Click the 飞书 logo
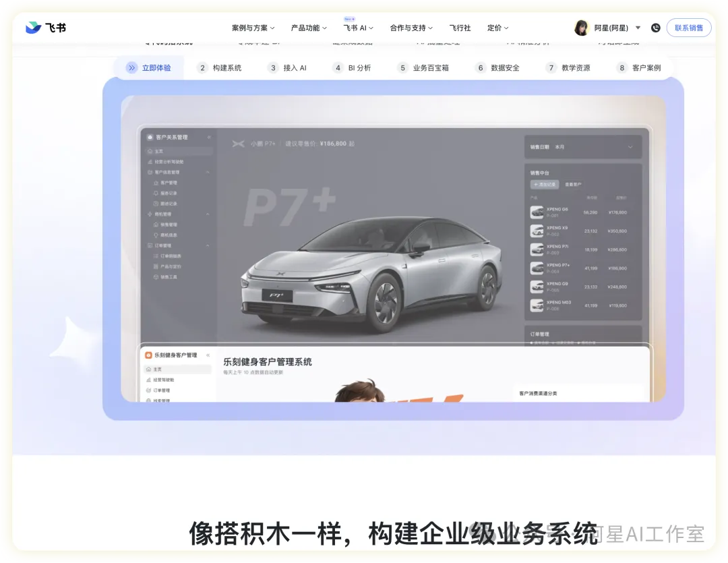 46,28
